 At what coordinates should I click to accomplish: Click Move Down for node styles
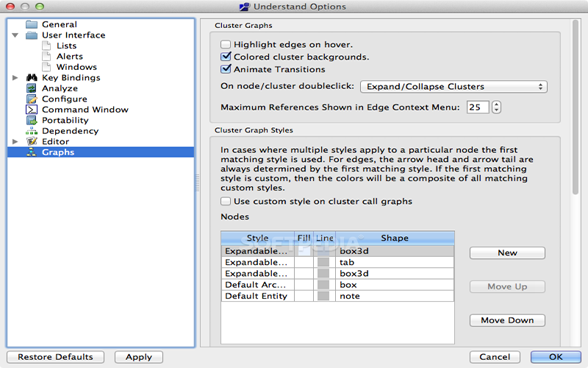(507, 321)
